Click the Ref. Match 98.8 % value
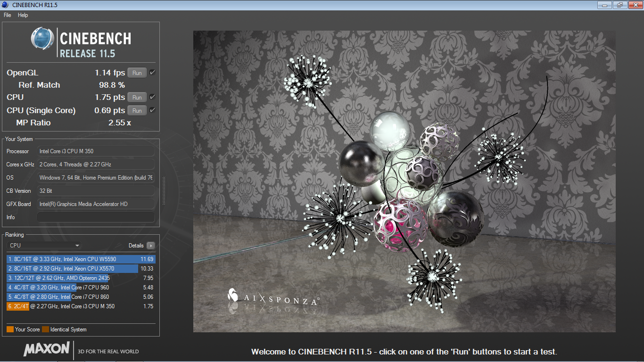This screenshot has height=362, width=644. [x=112, y=85]
